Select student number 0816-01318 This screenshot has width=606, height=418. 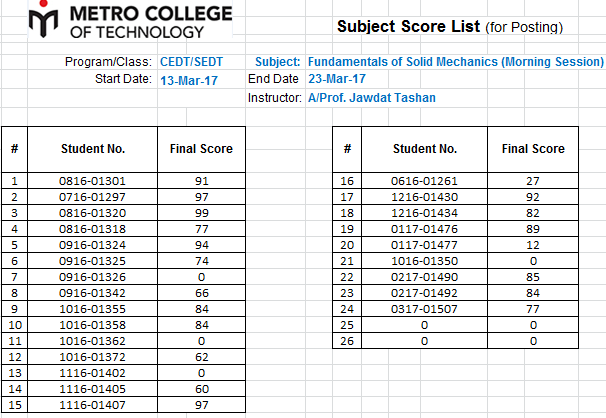[x=92, y=229]
